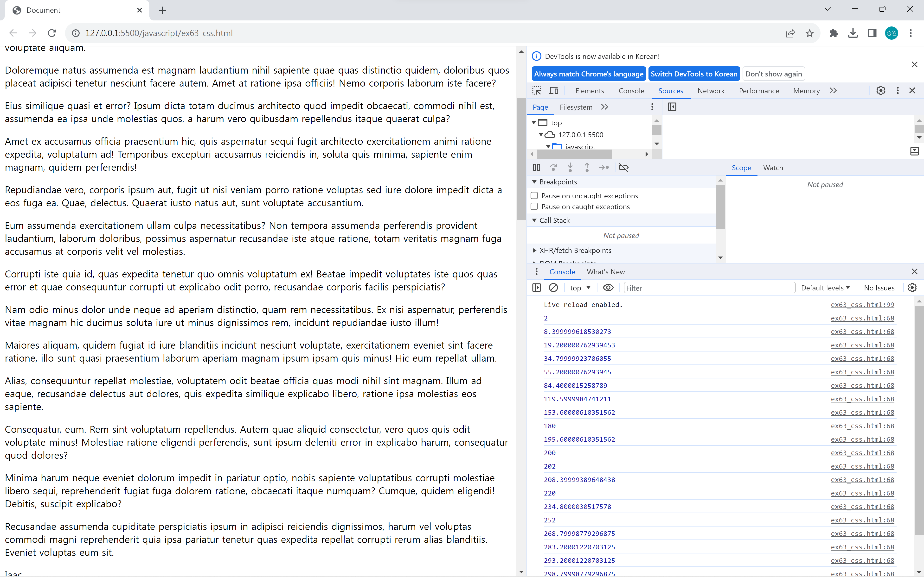Focus the console Filter input field
The image size is (924, 577).
709,288
